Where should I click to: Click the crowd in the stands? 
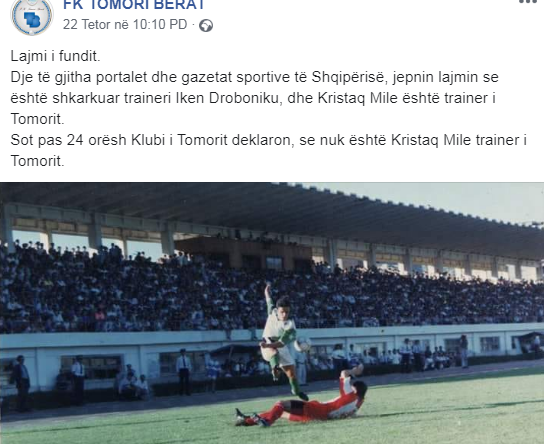(x=272, y=293)
